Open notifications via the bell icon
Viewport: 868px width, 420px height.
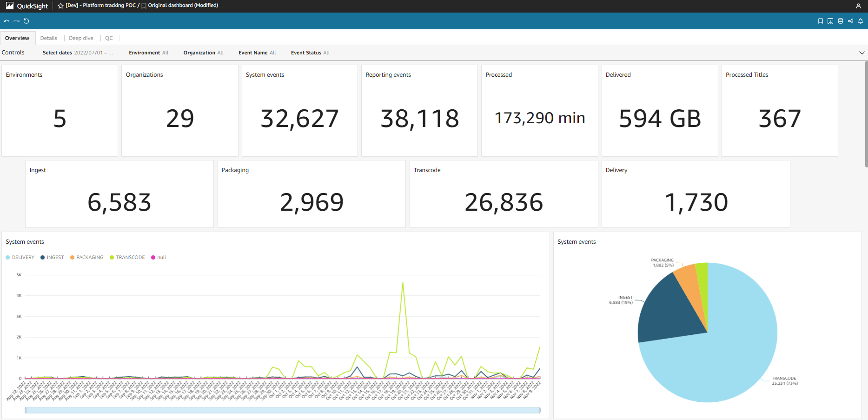click(x=861, y=21)
